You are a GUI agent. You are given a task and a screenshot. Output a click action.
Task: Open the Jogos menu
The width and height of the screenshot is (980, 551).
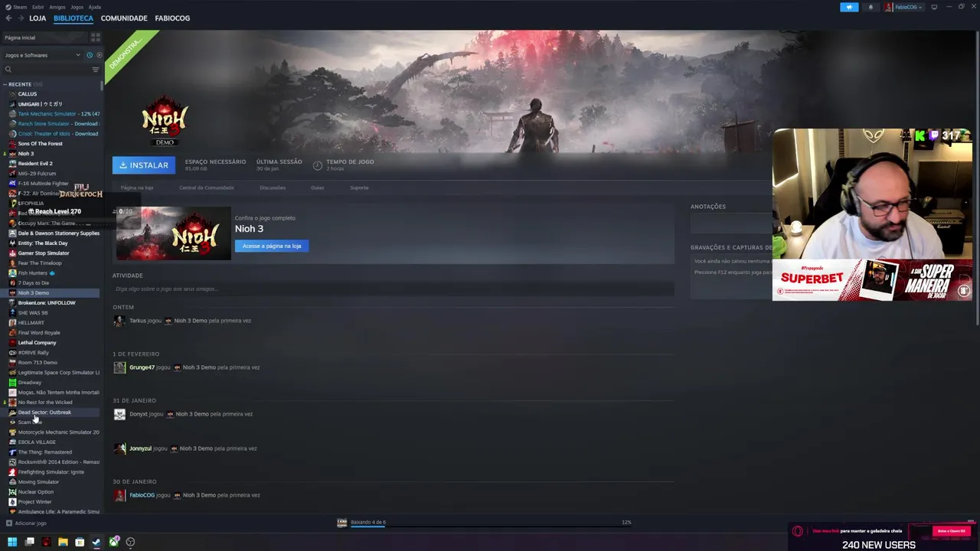pyautogui.click(x=77, y=7)
